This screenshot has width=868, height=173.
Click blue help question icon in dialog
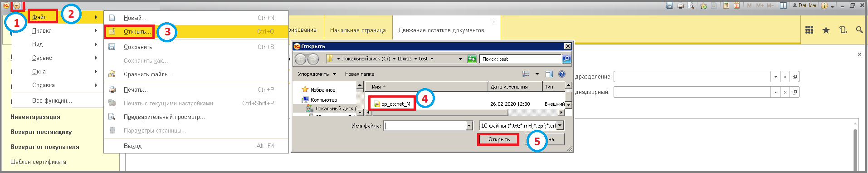point(562,74)
